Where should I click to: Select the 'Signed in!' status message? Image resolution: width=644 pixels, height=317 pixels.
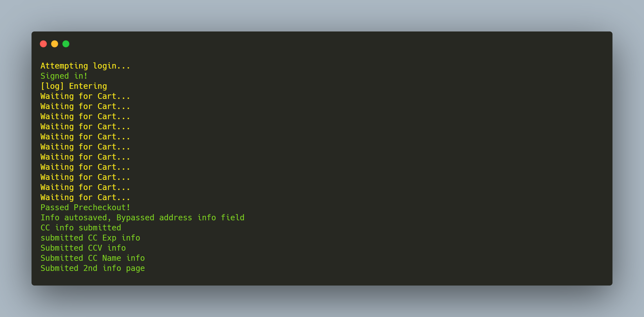click(x=64, y=76)
